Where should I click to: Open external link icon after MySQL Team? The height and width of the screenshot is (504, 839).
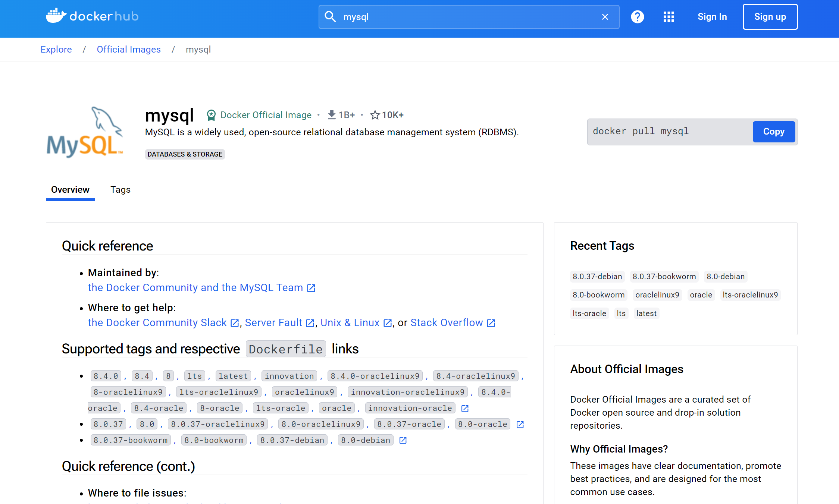point(311,288)
